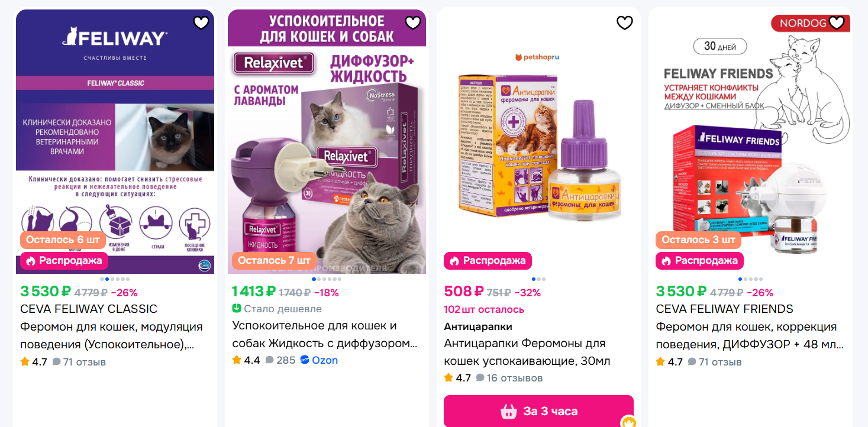Click image carousel dots under Feliway Classic

[115, 279]
